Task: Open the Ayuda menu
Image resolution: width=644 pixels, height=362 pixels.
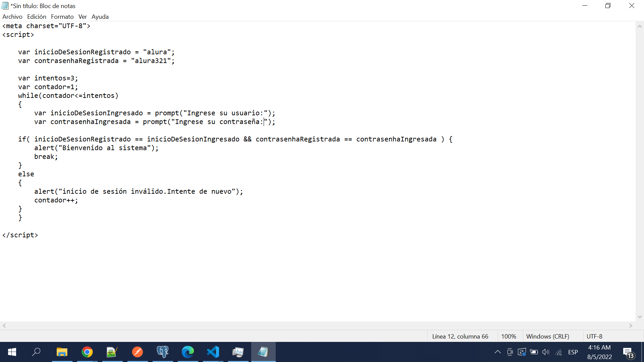Action: (x=100, y=17)
